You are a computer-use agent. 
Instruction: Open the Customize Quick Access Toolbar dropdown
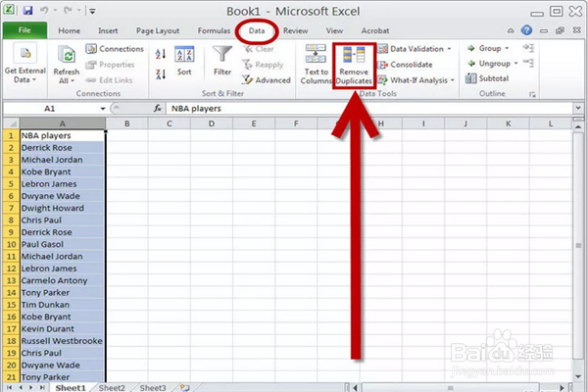tap(92, 11)
